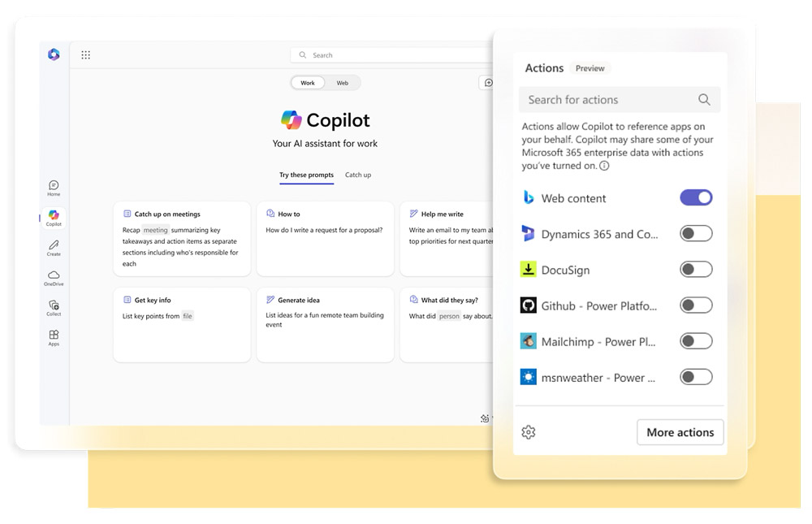812x524 pixels.
Task: Click the Bing icon beside Web content
Action: 529,197
